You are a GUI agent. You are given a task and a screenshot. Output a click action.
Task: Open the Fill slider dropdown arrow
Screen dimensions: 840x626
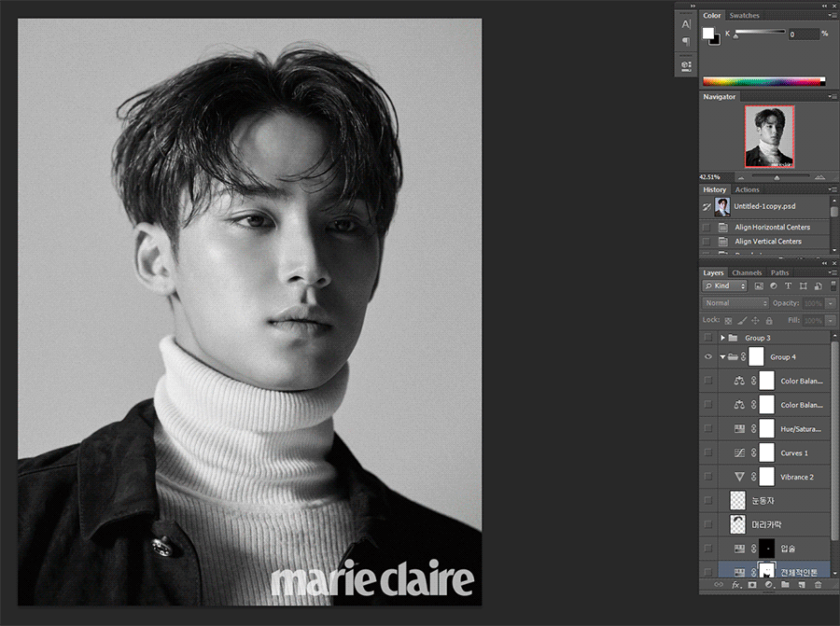click(831, 321)
